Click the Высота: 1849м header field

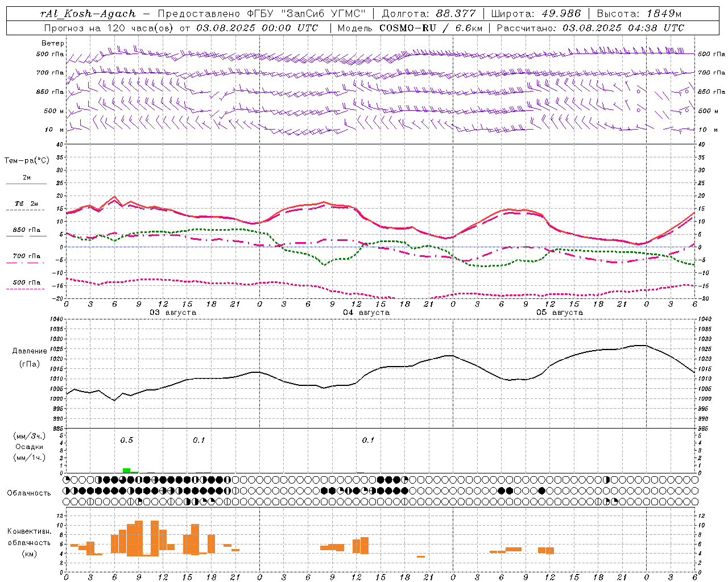pos(639,14)
